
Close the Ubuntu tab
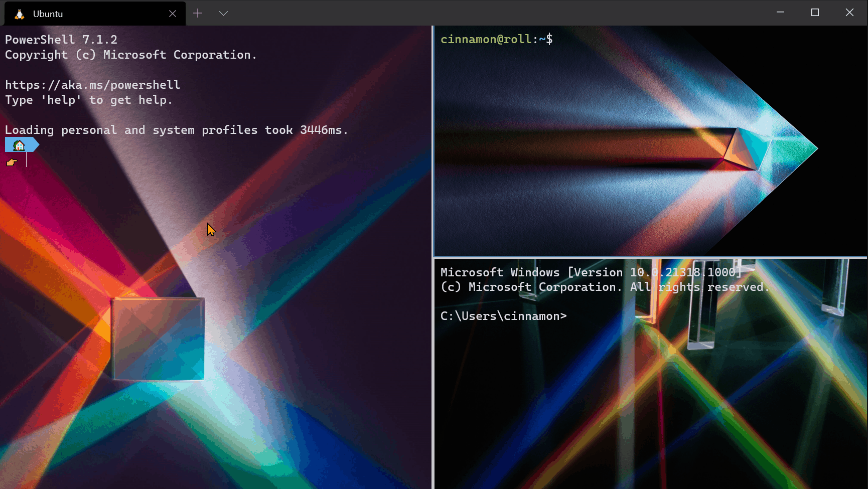(x=173, y=13)
